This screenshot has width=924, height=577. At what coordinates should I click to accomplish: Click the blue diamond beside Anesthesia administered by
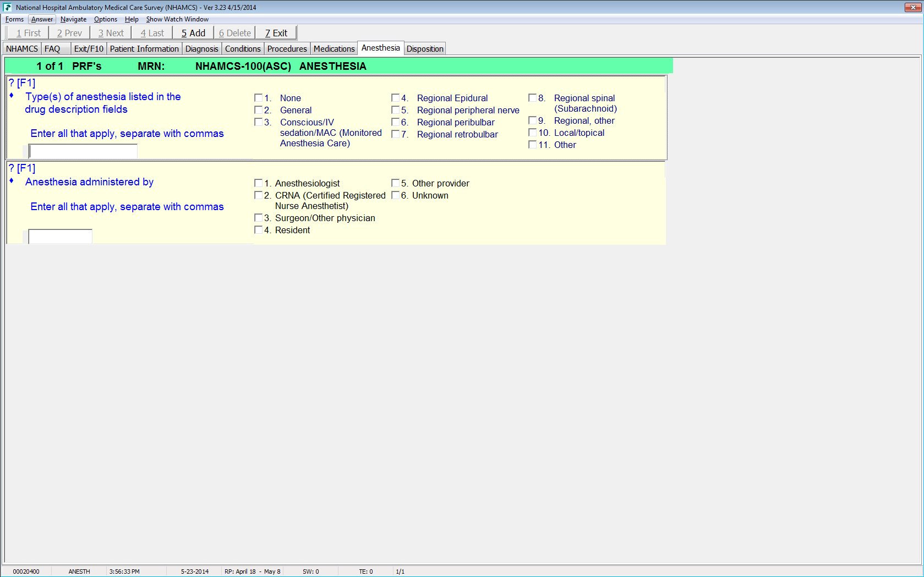point(12,181)
